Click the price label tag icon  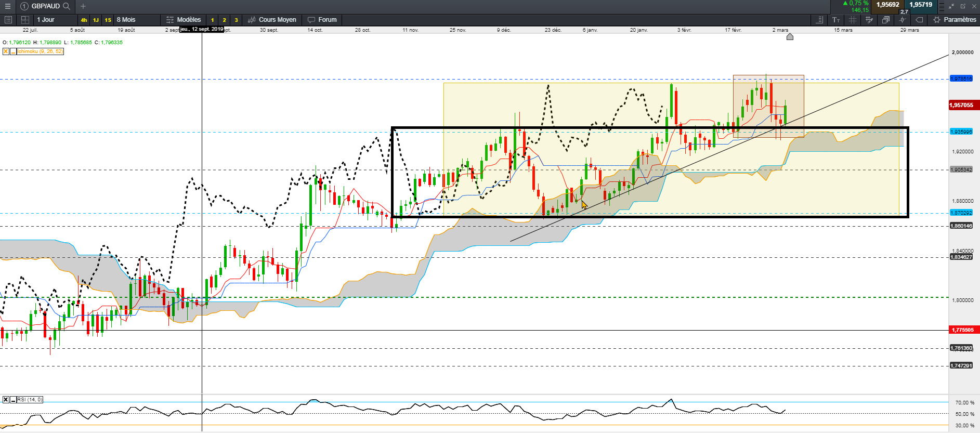[x=919, y=20]
